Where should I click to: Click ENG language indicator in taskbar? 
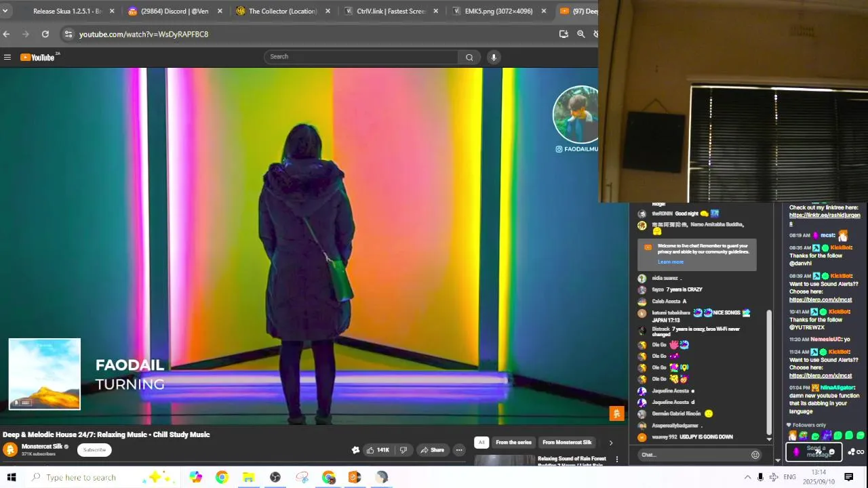tap(789, 477)
